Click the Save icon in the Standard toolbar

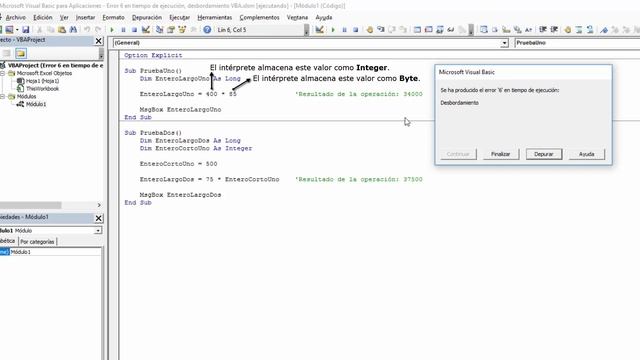click(26, 30)
